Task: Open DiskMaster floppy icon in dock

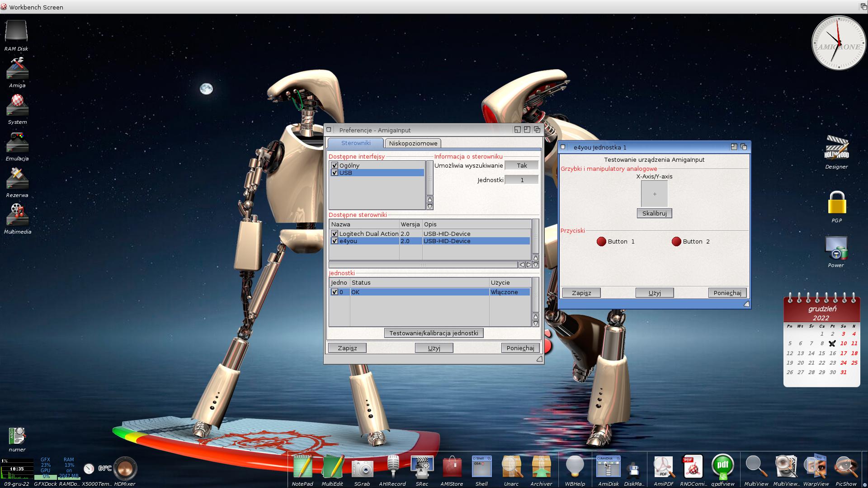Action: pos(634,470)
